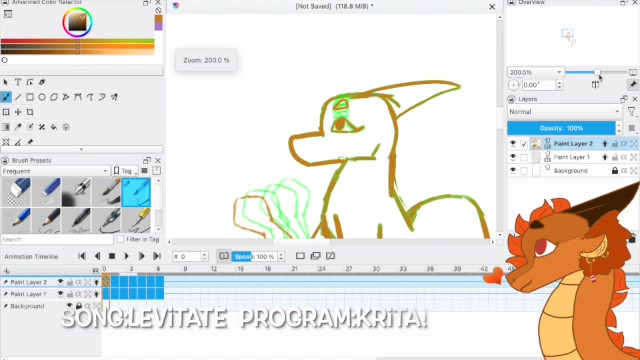This screenshot has height=360, width=640.
Task: Toggle visibility of Background layer
Action: [513, 171]
